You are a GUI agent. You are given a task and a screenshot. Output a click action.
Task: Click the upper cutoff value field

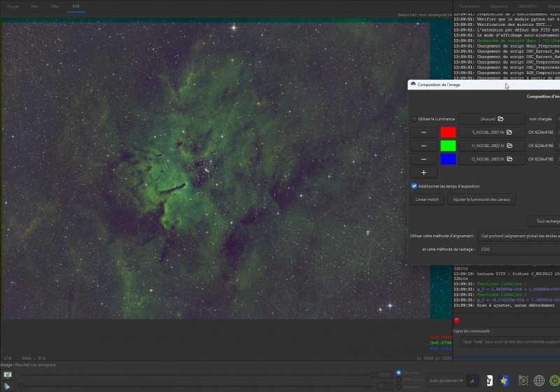384,374
